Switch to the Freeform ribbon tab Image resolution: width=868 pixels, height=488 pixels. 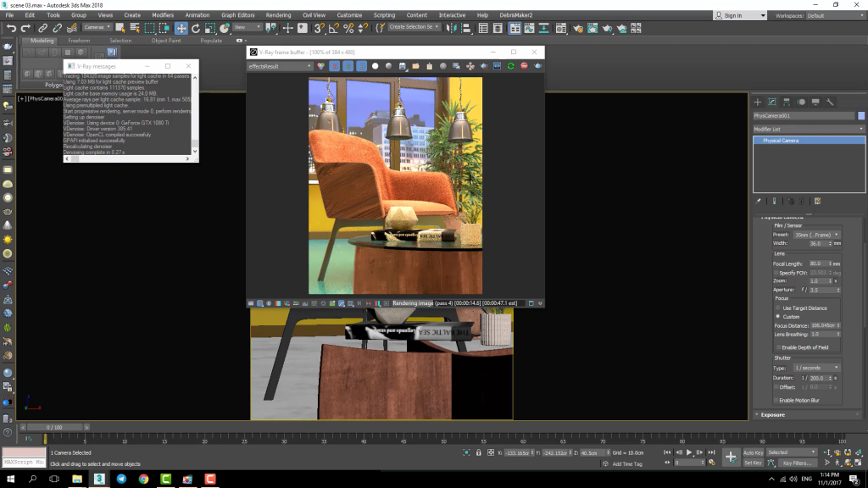coord(79,41)
